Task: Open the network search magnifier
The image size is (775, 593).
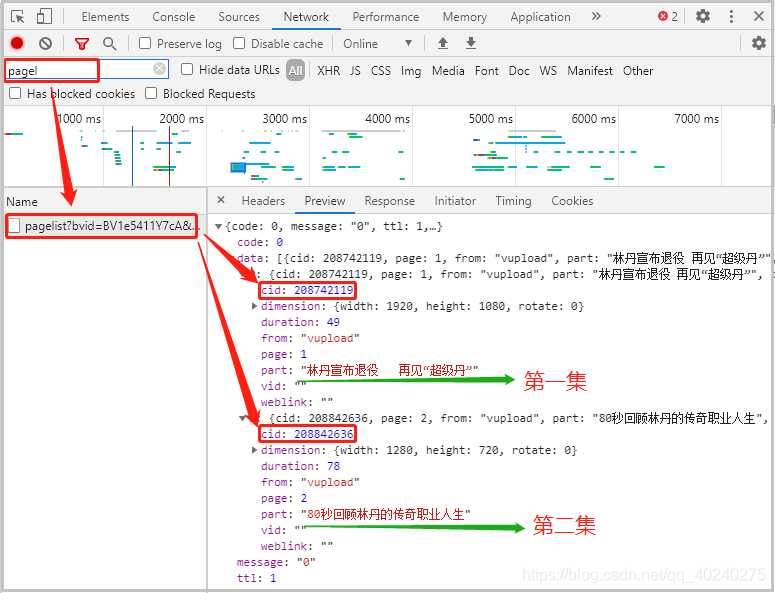Action: coord(109,44)
